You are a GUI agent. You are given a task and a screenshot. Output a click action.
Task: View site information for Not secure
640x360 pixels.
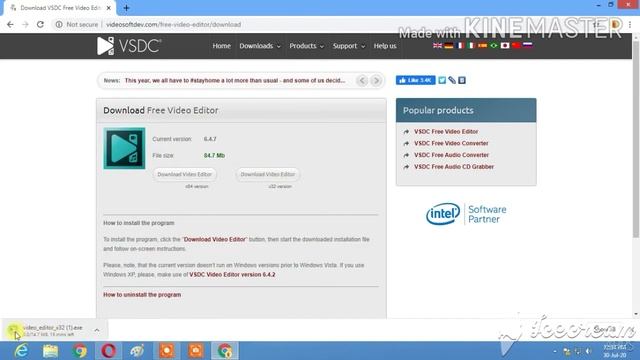77,24
